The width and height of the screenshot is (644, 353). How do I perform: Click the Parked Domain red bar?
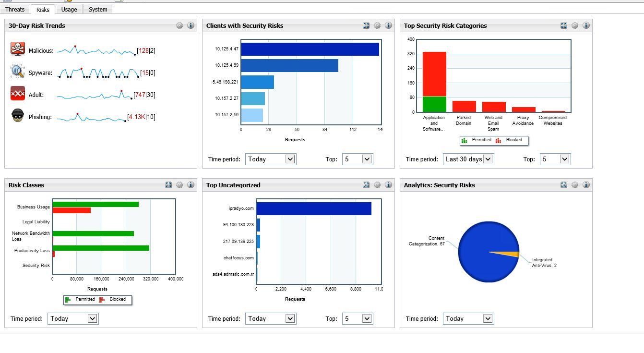pyautogui.click(x=464, y=106)
